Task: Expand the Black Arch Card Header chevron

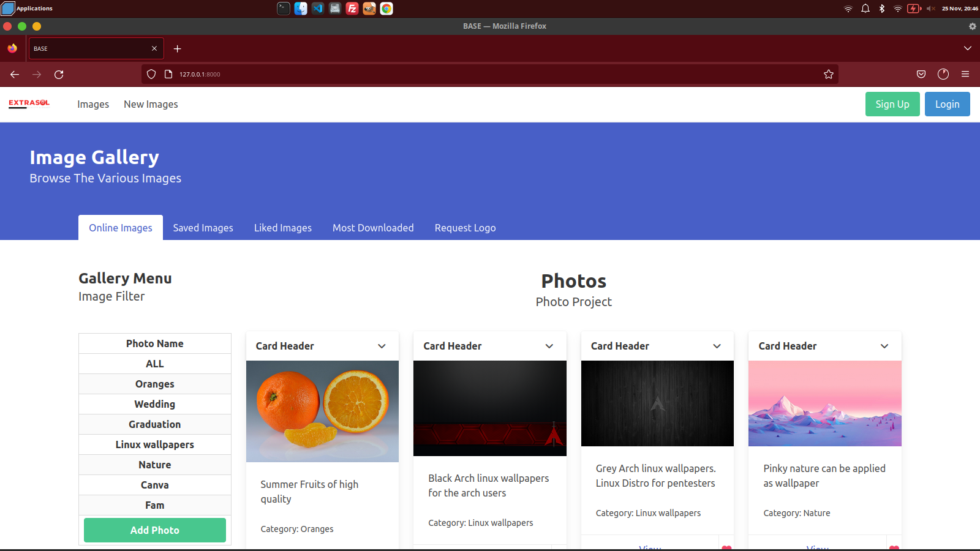Action: (x=549, y=346)
